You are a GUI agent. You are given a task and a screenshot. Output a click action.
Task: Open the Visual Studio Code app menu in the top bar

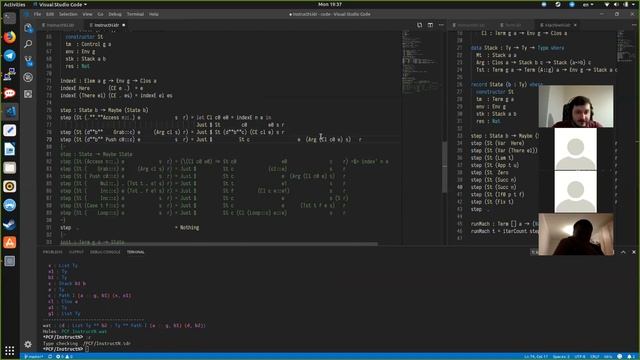(60, 4)
